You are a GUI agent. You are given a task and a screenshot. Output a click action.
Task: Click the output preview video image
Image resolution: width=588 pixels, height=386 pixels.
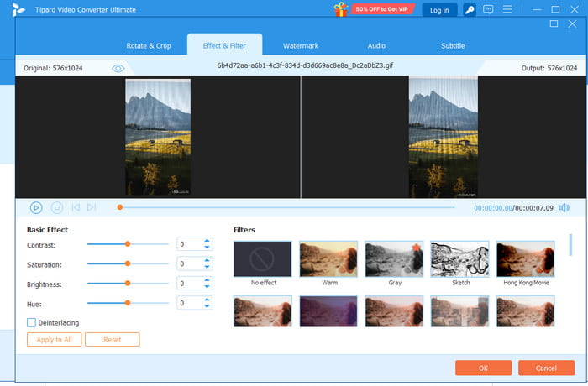(444, 137)
